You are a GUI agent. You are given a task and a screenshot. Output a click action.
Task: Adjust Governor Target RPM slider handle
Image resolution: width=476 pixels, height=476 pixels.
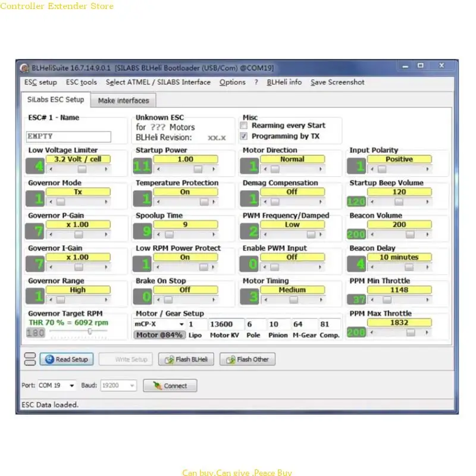(x=90, y=331)
